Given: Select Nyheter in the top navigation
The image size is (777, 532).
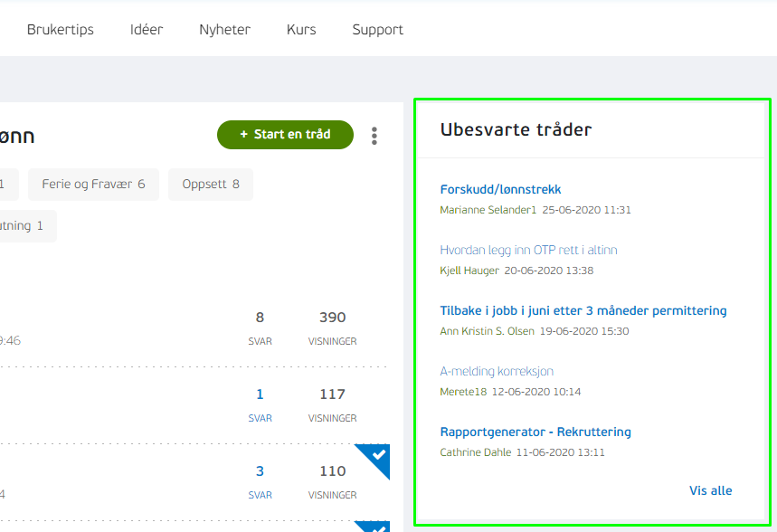Looking at the screenshot, I should tap(224, 30).
